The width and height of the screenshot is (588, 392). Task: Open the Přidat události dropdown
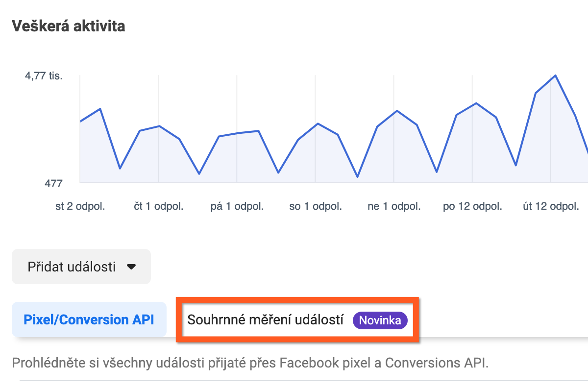tap(81, 267)
